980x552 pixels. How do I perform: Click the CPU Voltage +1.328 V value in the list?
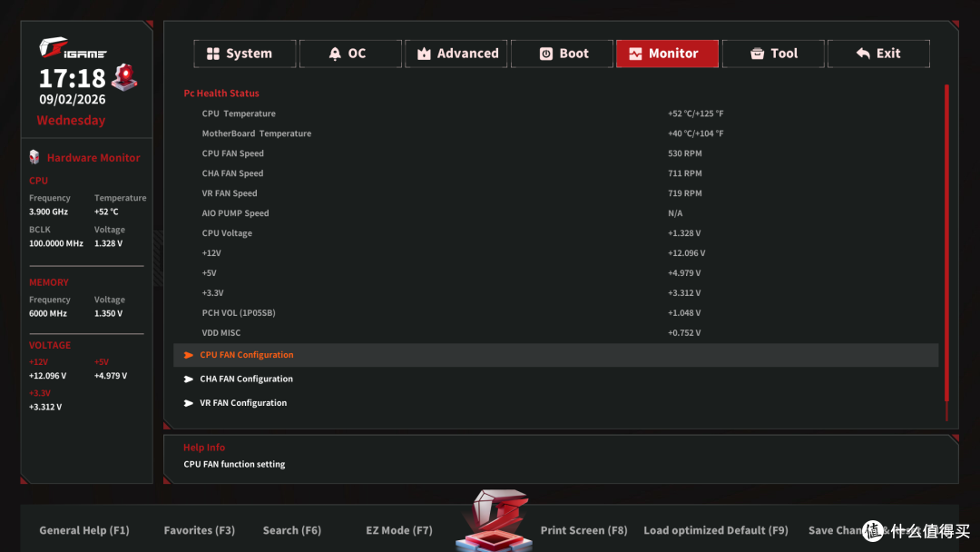click(x=684, y=233)
